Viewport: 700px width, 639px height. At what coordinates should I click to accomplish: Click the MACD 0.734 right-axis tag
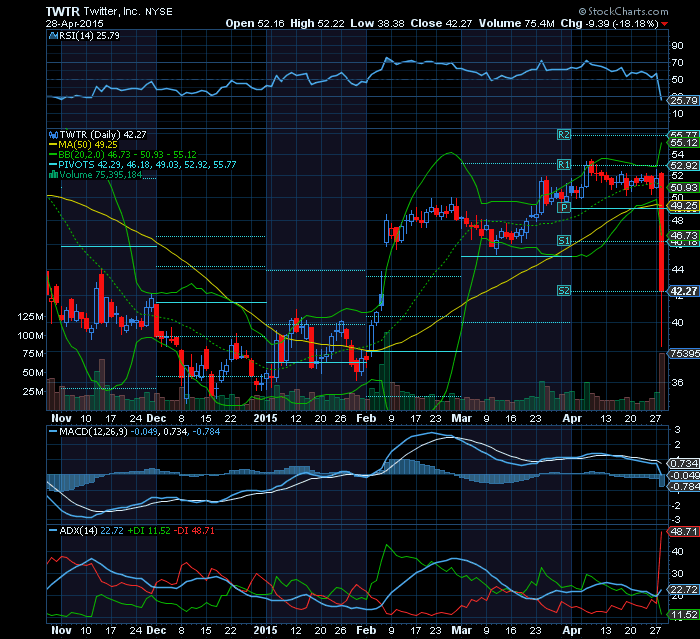coord(683,464)
